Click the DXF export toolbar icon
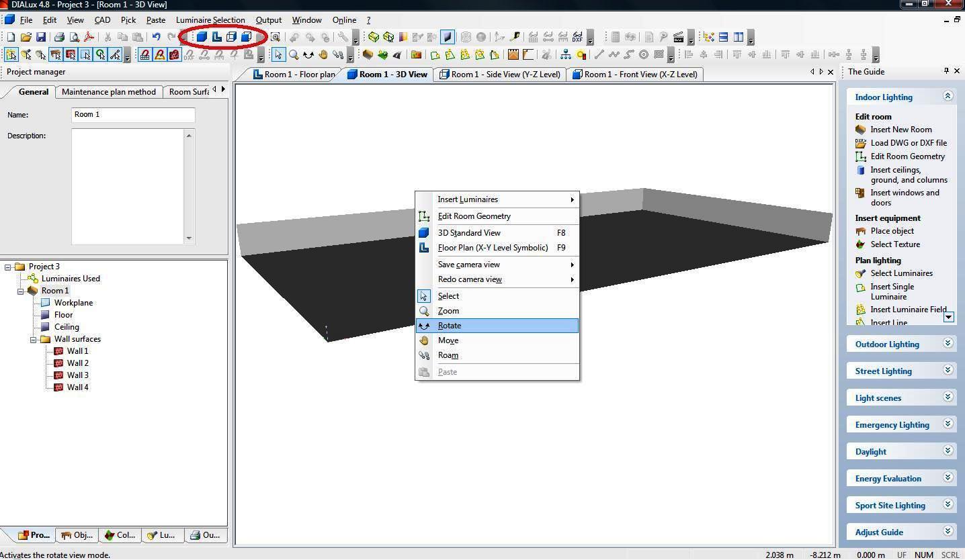The image size is (965, 560). point(577,37)
